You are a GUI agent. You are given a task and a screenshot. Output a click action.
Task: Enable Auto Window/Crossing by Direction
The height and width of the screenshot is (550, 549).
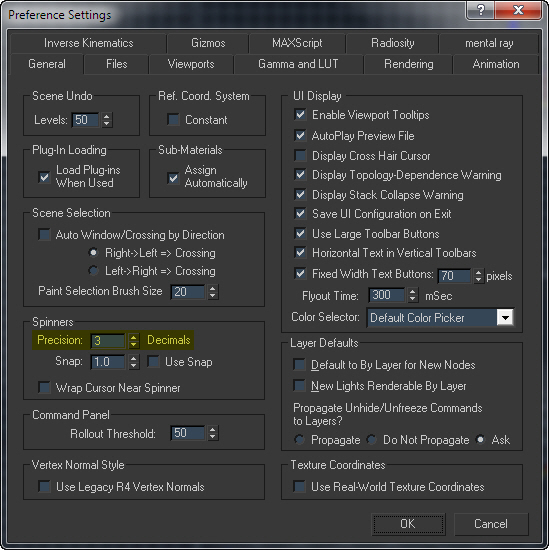pos(44,234)
